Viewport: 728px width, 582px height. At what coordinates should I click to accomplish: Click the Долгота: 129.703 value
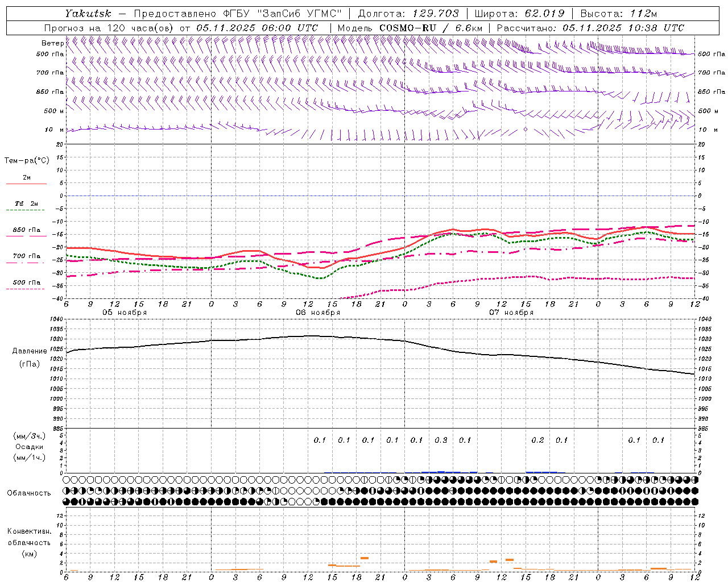(x=408, y=14)
